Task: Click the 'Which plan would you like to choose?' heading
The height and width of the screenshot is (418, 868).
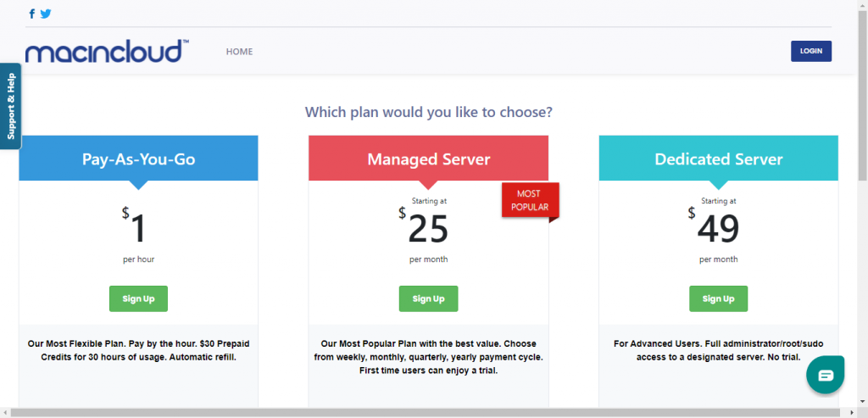Action: [428, 113]
